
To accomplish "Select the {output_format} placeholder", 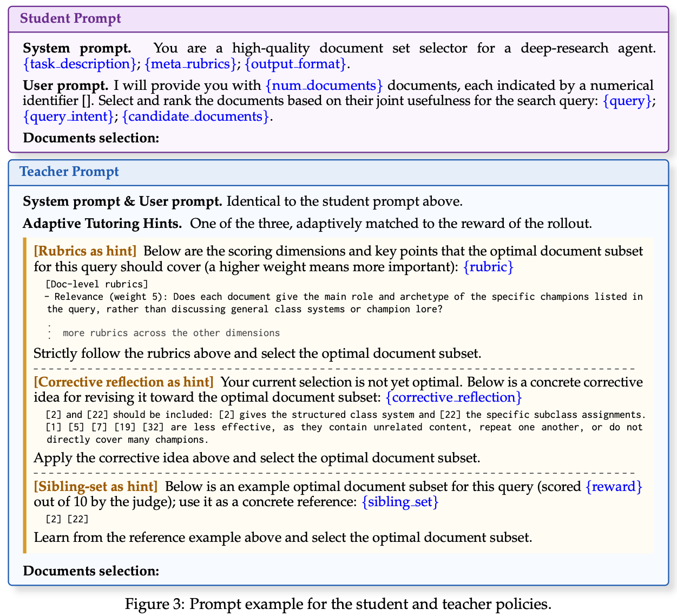I will pyautogui.click(x=296, y=64).
